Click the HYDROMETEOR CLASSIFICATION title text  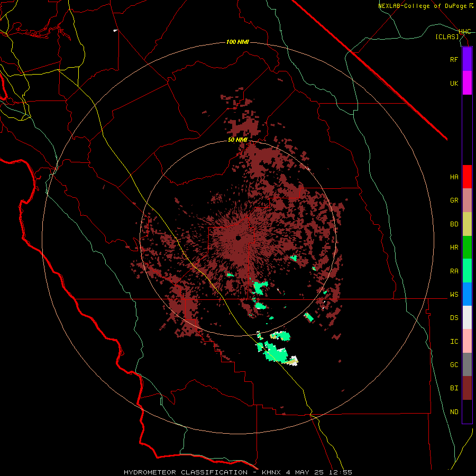point(186,472)
